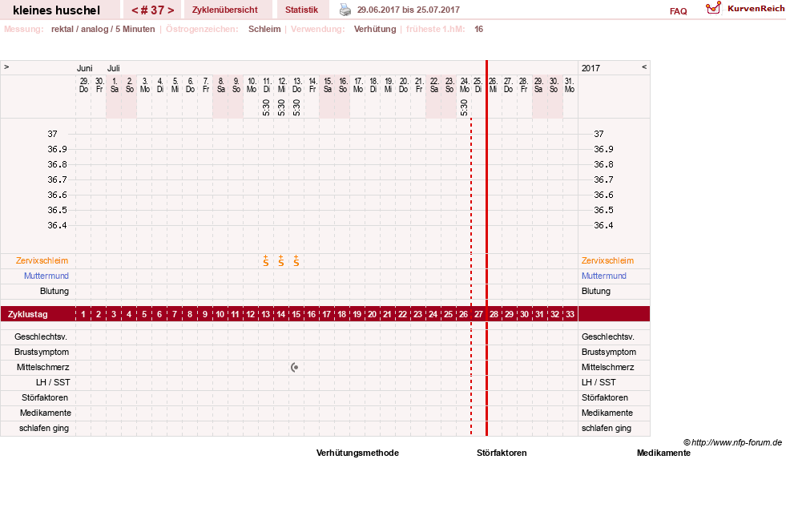Click the Mittelschmerz symbol on cycle day 15
Image resolution: width=786 pixels, height=532 pixels.
(x=295, y=368)
